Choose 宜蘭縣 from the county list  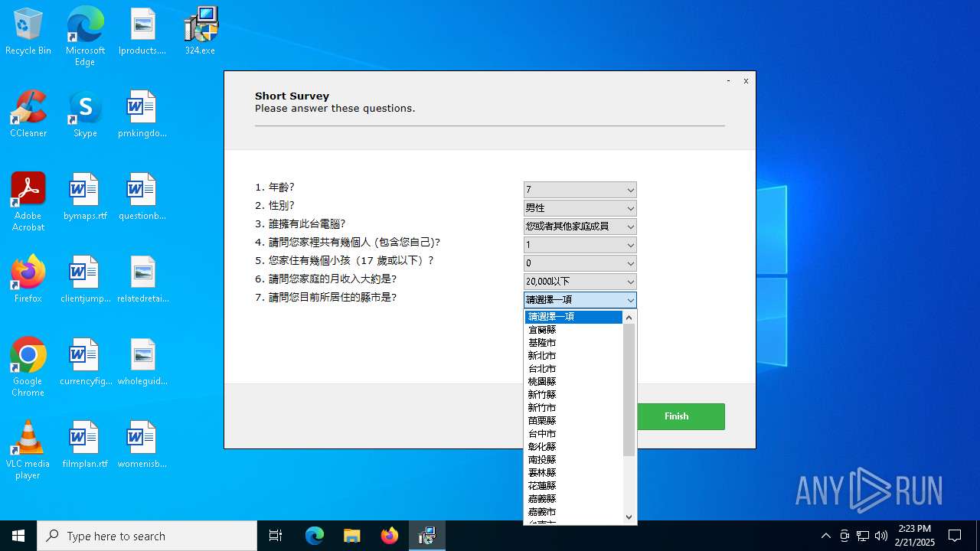pyautogui.click(x=573, y=330)
